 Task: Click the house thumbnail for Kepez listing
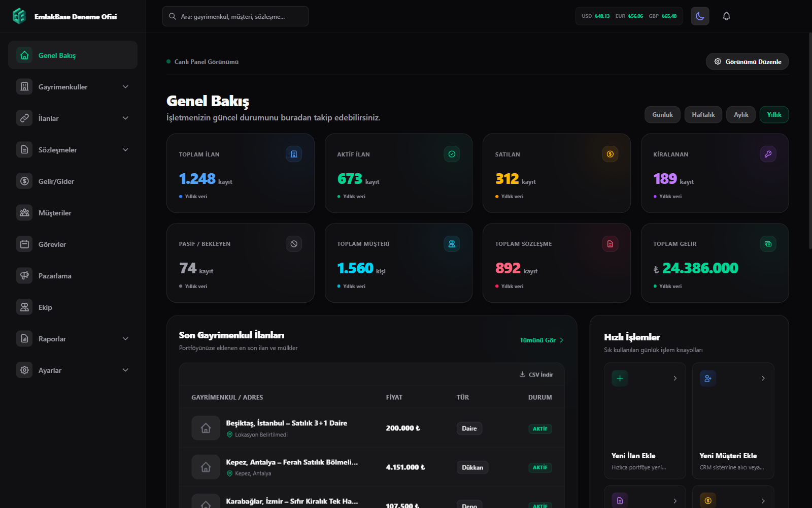[x=206, y=467]
